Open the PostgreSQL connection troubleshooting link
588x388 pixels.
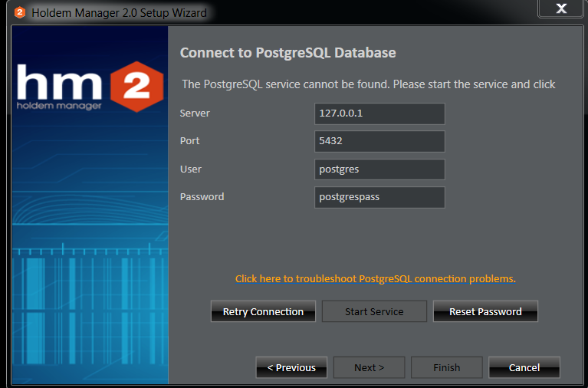tap(376, 279)
